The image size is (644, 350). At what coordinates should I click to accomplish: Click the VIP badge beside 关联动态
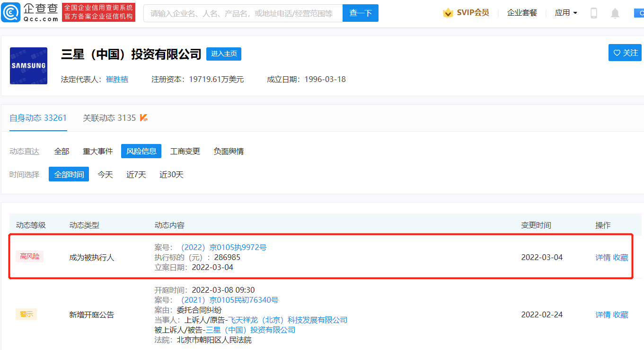[144, 118]
